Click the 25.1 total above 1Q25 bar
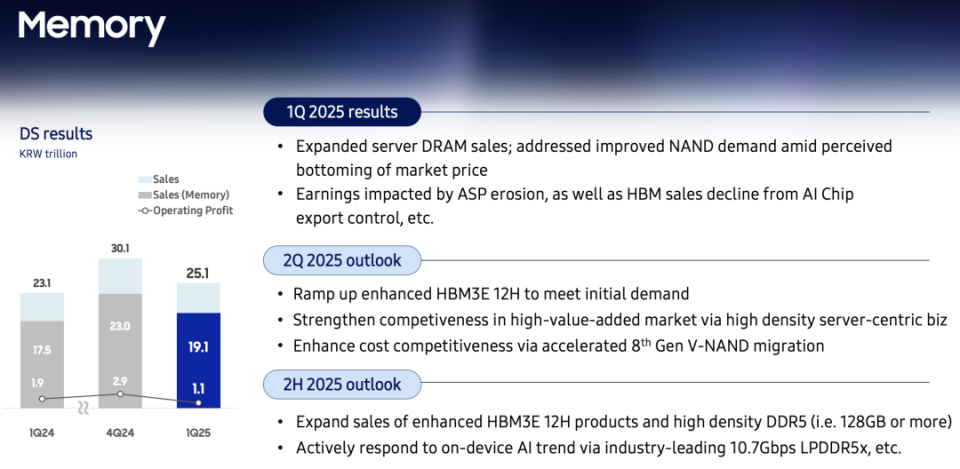This screenshot has height=469, width=960. pos(198,272)
